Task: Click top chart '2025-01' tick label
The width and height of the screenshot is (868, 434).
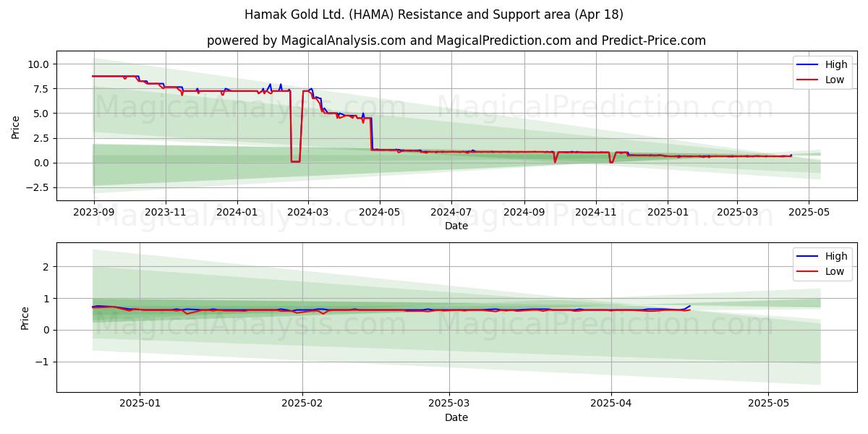Action: click(x=668, y=211)
